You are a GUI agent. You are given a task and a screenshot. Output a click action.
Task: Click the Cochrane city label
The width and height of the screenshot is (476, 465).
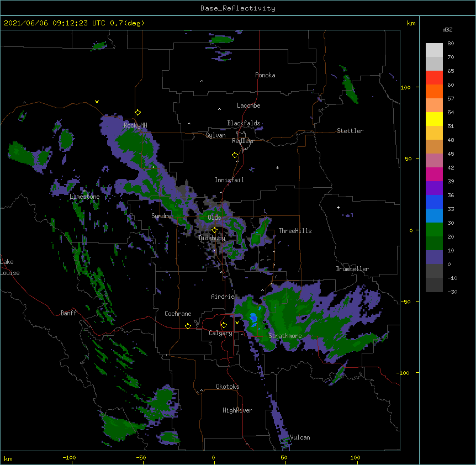tap(178, 314)
